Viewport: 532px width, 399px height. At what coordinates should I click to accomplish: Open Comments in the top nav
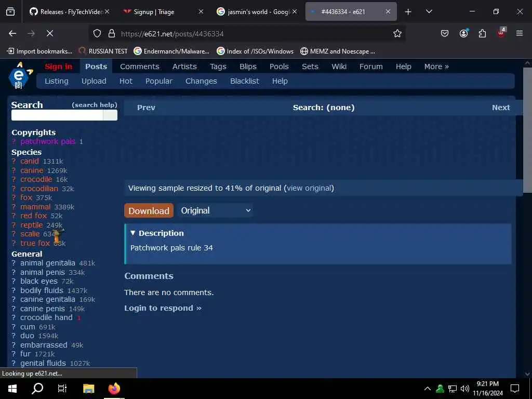point(139,66)
